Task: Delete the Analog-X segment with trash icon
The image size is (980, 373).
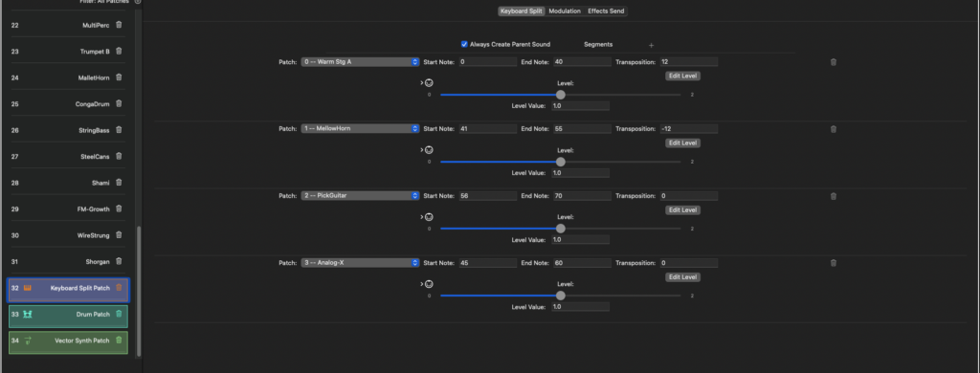Action: point(834,263)
